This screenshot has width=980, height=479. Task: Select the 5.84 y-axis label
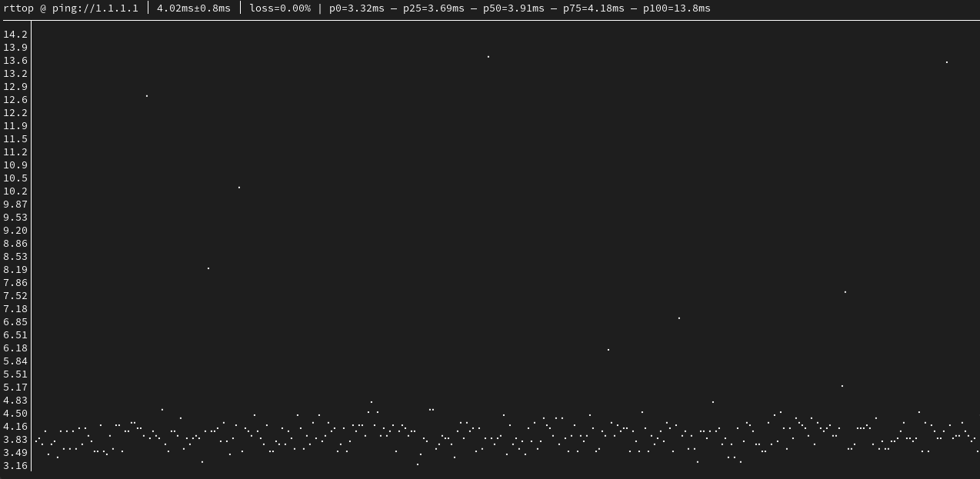(x=15, y=361)
